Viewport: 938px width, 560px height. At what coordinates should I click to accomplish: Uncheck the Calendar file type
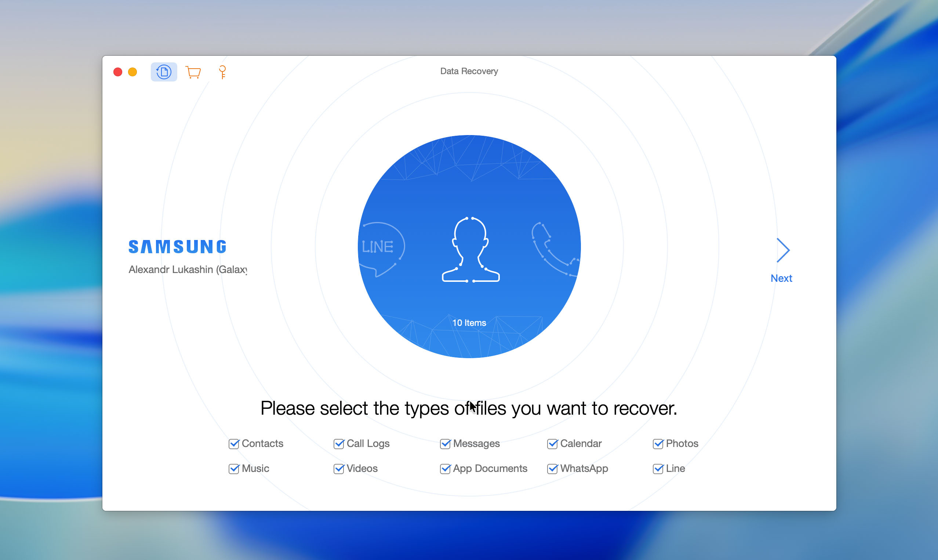552,444
